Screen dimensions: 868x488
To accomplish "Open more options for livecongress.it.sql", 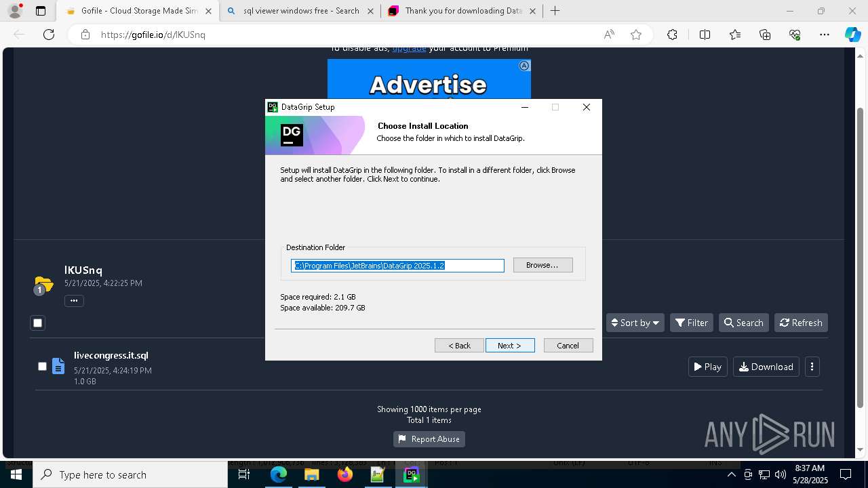I will click(812, 367).
